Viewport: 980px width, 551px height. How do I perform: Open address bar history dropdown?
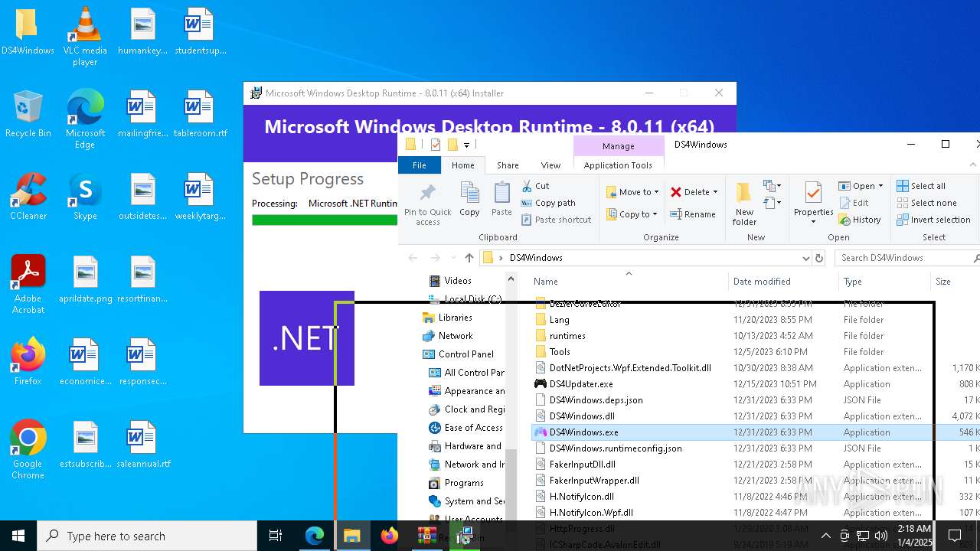click(805, 258)
